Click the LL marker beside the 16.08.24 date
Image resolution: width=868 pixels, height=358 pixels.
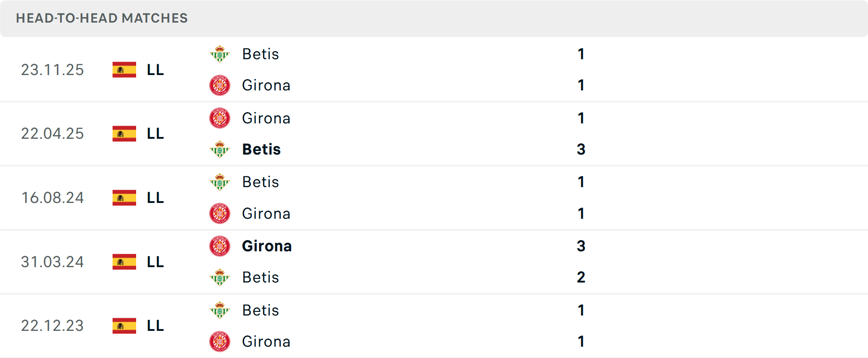pos(154,198)
